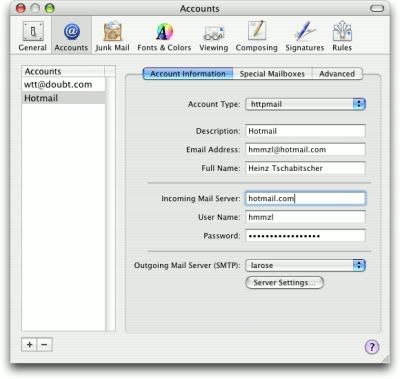This screenshot has width=400, height=379.
Task: Open the help question mark button
Action: coord(372,347)
